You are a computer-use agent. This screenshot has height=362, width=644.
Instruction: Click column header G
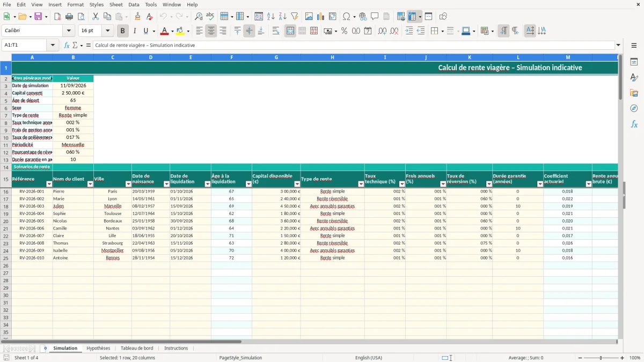coord(276,57)
